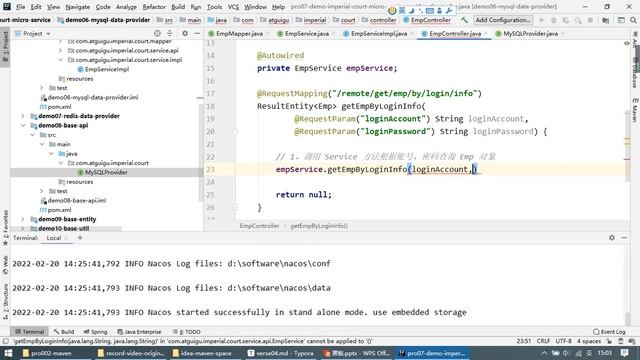Expand demo09-base-entity module
Screen dimensions: 640x360
click(x=23, y=219)
